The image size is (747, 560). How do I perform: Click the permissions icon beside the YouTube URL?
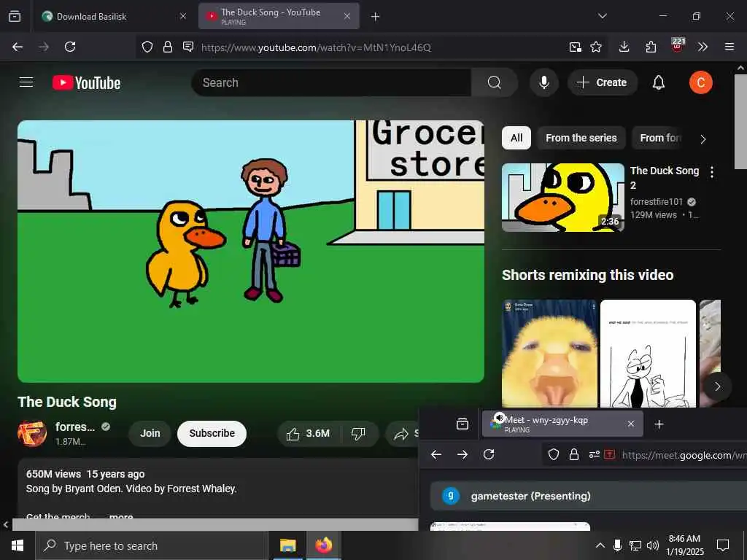pos(188,47)
